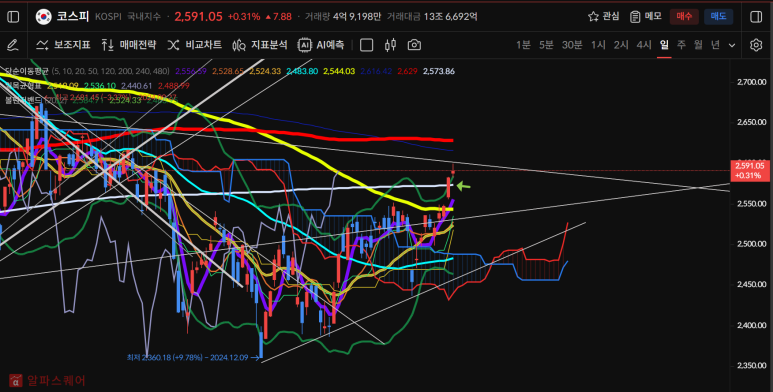Open the 메모 note button

[646, 16]
